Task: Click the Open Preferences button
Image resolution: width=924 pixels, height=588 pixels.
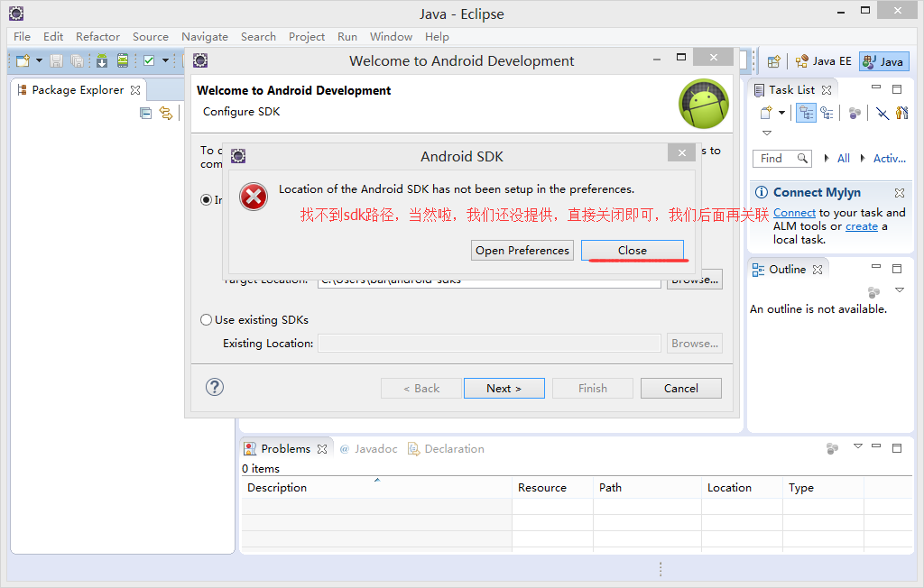Action: tap(522, 251)
